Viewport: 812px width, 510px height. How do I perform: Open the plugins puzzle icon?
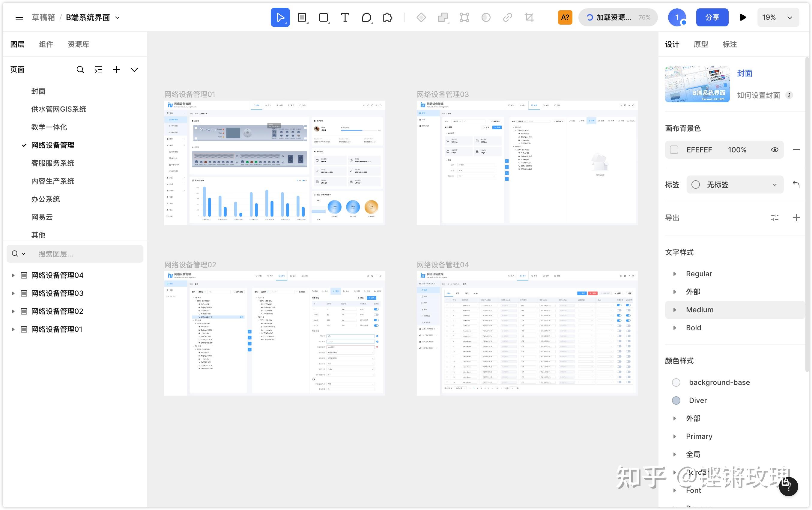(388, 17)
